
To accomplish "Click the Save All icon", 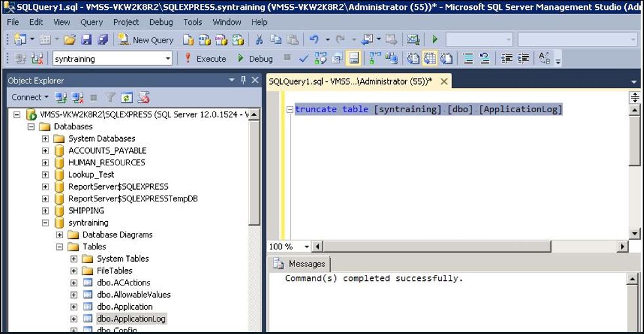I will [x=103, y=40].
